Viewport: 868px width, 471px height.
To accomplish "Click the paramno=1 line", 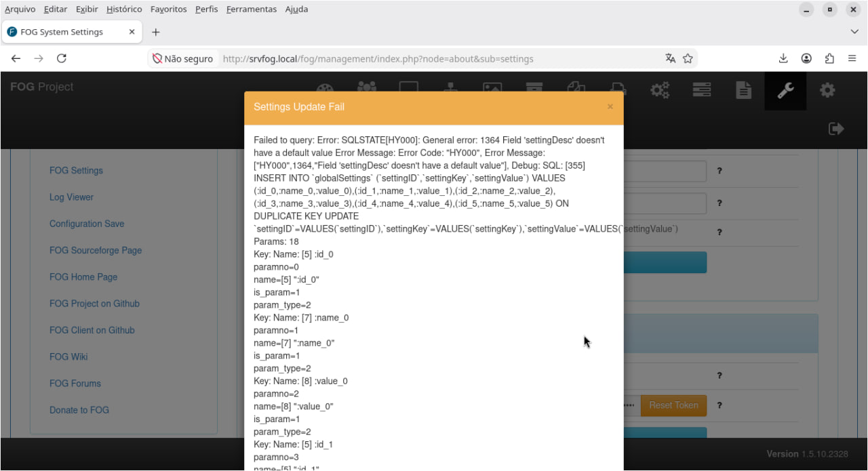I will 276,331.
